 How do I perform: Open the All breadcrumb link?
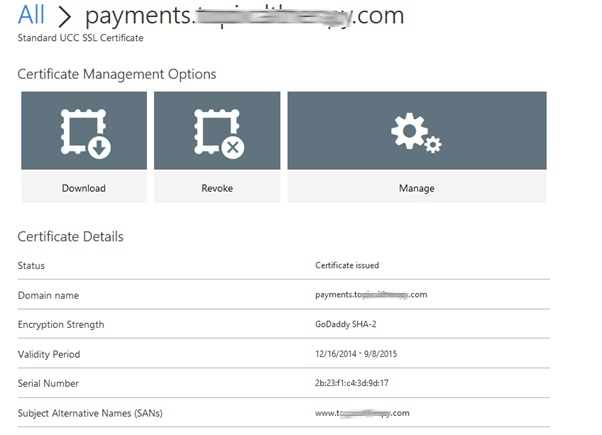click(x=31, y=15)
